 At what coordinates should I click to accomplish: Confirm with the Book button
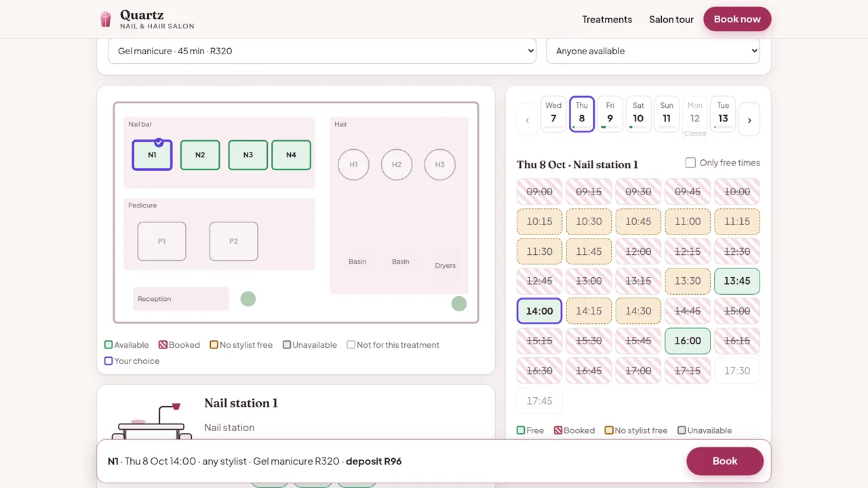(725, 461)
